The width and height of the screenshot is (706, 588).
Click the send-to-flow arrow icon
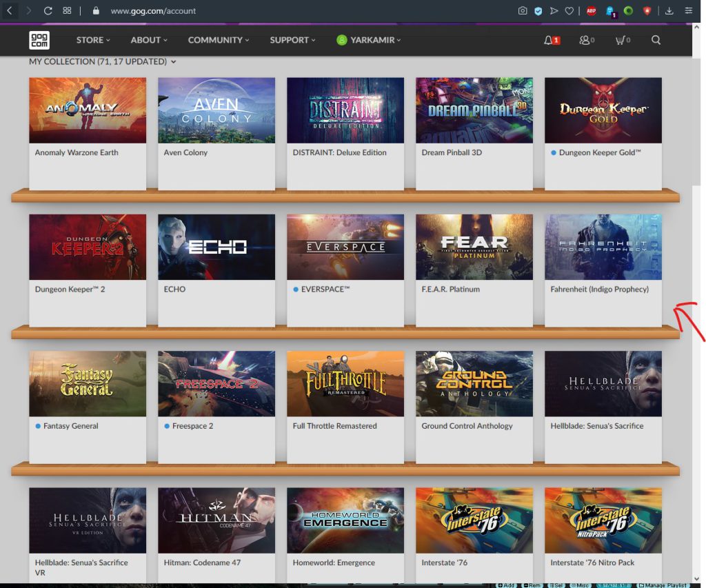(554, 10)
